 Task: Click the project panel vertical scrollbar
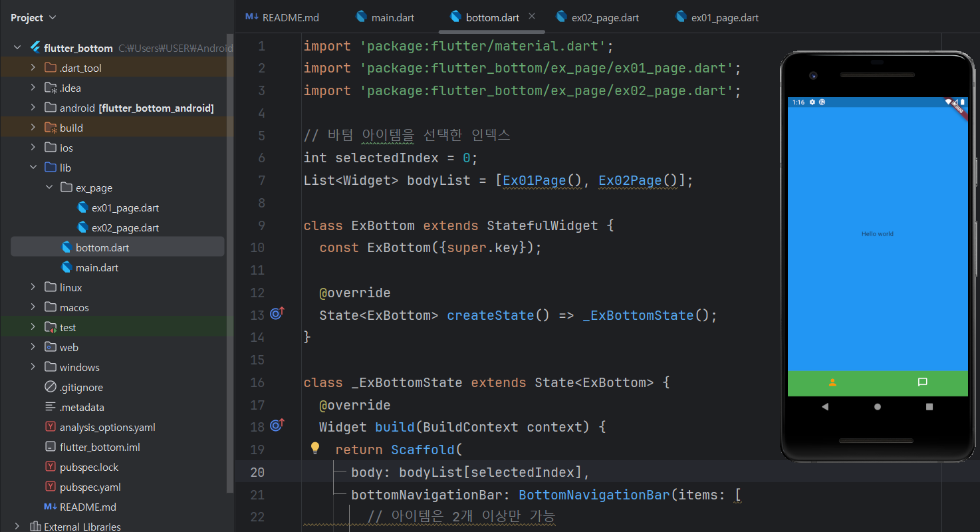point(230,263)
